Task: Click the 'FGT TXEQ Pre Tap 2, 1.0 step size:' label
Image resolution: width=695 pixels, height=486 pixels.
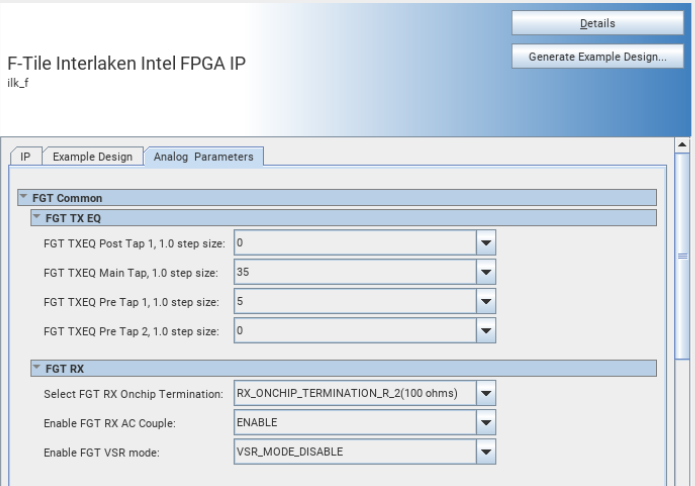Action: (x=131, y=331)
